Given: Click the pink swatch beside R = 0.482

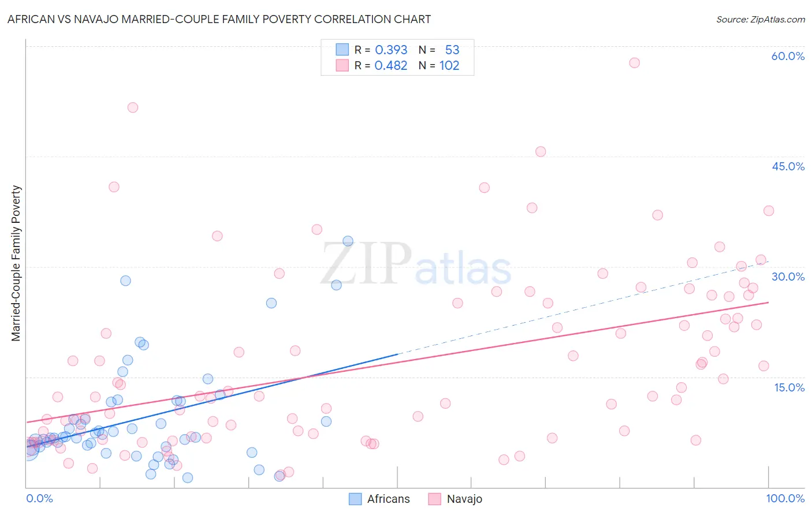Looking at the screenshot, I should coord(342,65).
